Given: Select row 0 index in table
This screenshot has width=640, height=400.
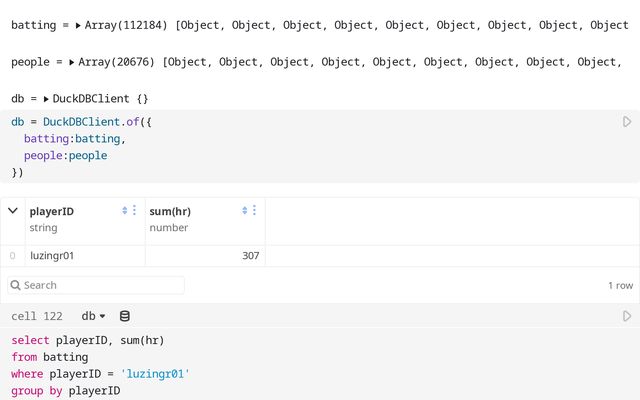Looking at the screenshot, I should [12, 256].
